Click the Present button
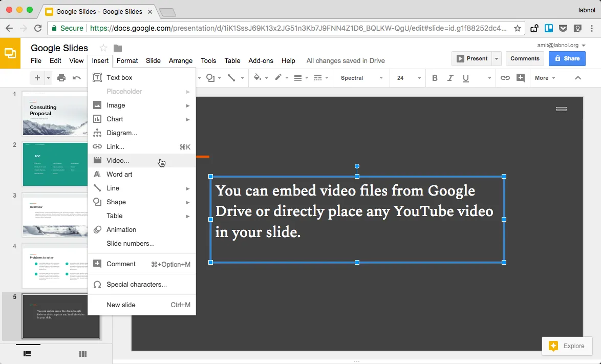The height and width of the screenshot is (364, 601). pos(471,58)
